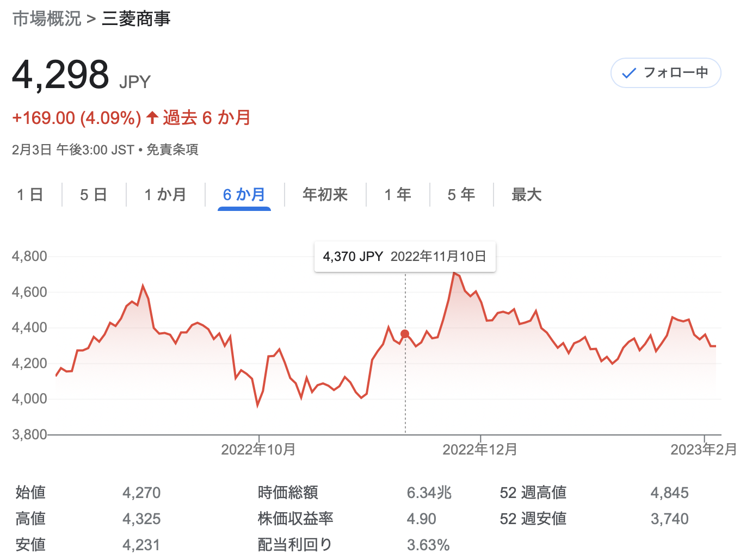
Task: Click the 高値 label
Action: pyautogui.click(x=30, y=519)
